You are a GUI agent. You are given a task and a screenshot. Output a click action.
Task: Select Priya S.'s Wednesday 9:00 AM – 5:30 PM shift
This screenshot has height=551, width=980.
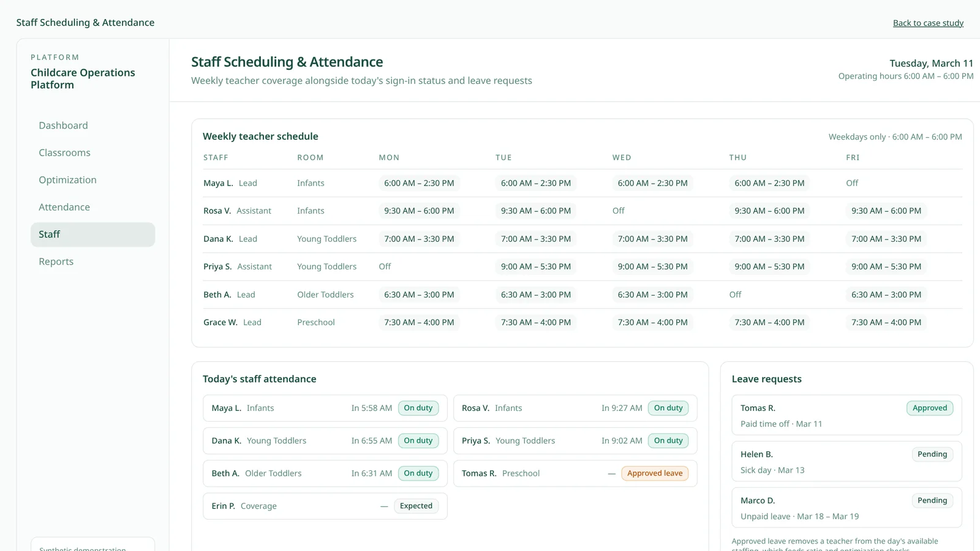[x=652, y=266]
